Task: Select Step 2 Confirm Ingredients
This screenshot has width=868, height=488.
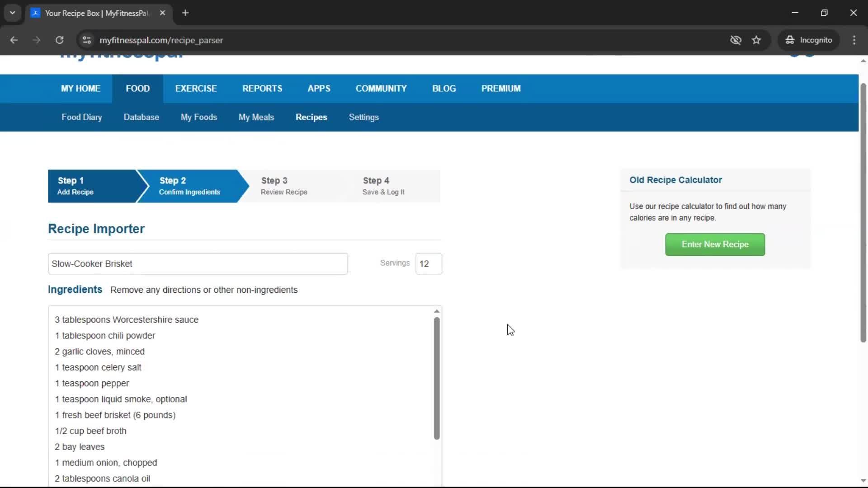Action: [193, 186]
